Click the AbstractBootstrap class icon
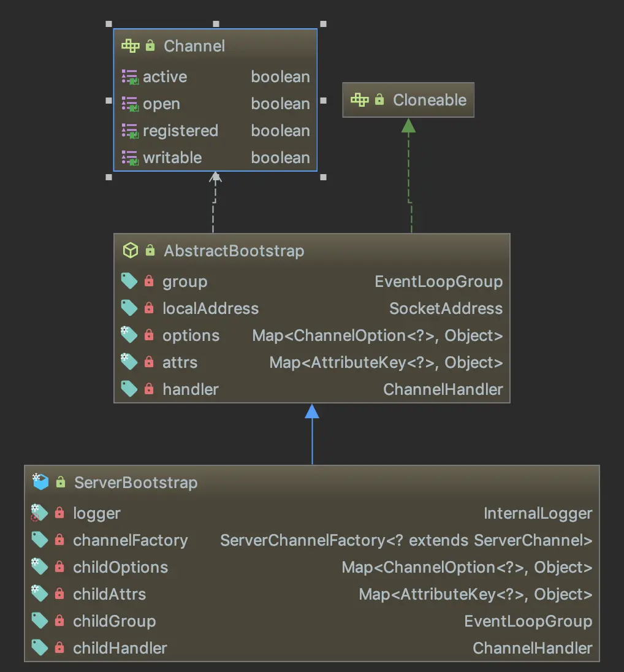 [x=131, y=250]
